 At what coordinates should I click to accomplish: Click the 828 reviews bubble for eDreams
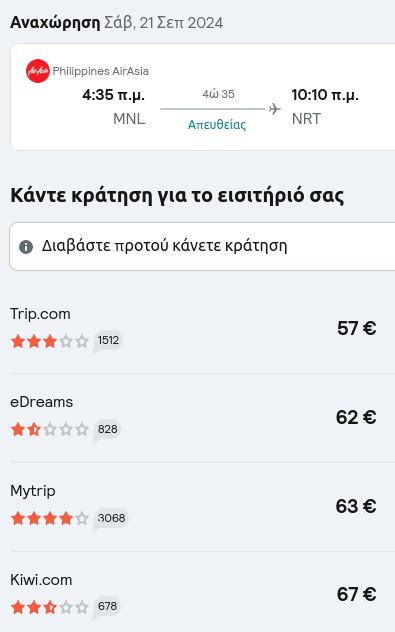click(x=107, y=430)
